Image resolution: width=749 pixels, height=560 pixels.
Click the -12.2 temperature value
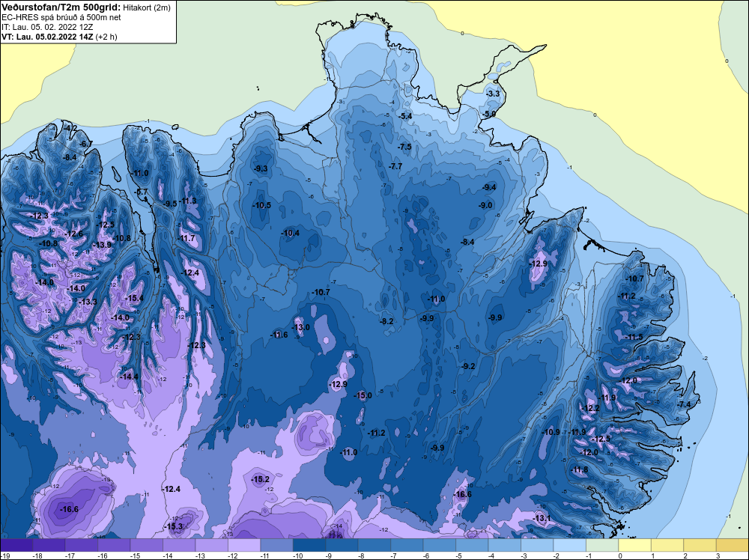[590, 408]
